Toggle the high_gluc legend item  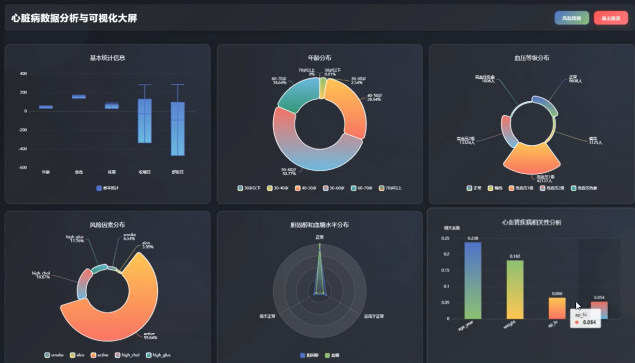point(158,355)
